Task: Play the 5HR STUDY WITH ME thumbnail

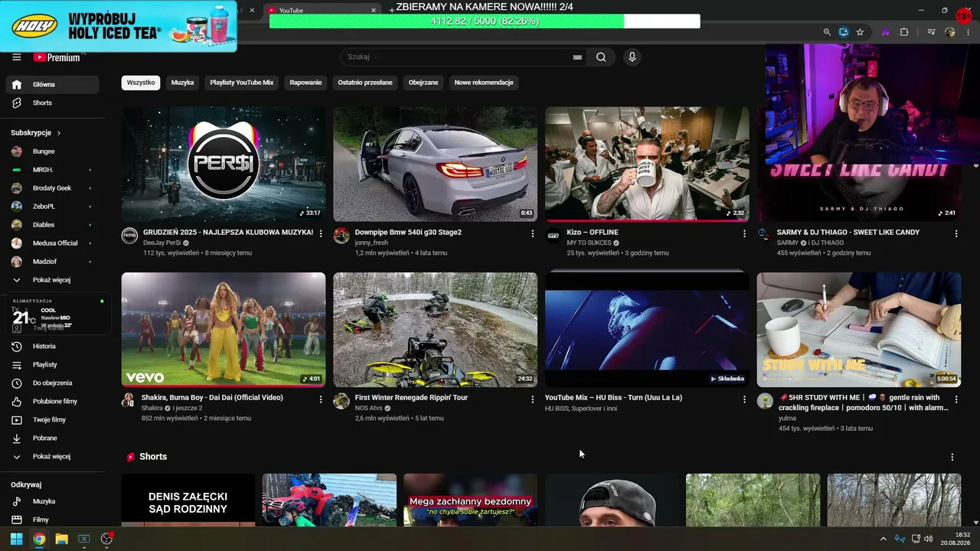Action: [x=859, y=330]
